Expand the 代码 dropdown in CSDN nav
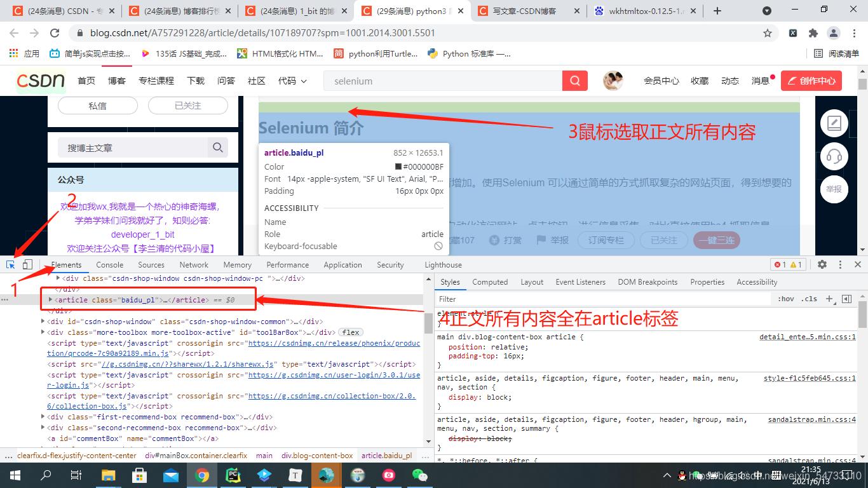The width and height of the screenshot is (868, 488). [292, 81]
